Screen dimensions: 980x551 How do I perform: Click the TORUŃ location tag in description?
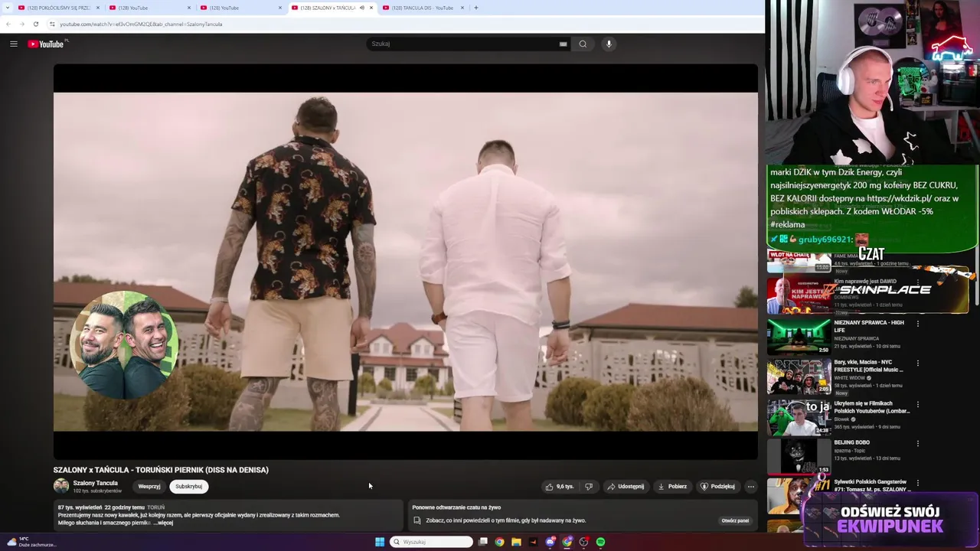tap(155, 507)
